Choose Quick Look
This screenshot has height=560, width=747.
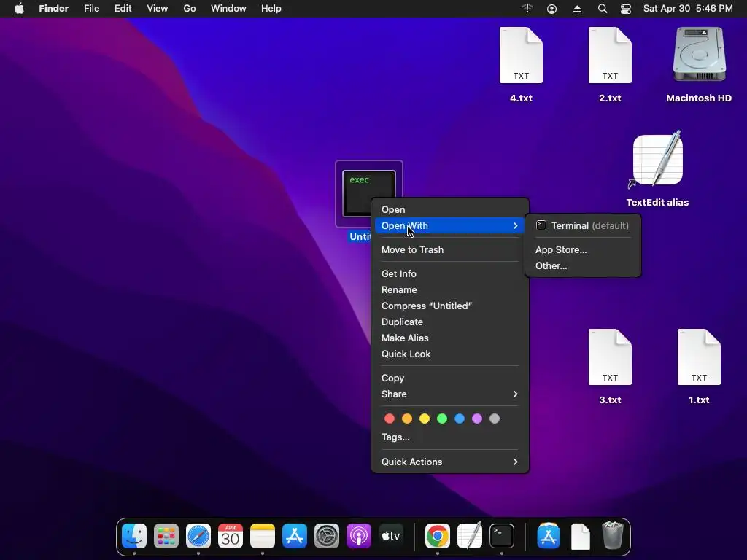click(449, 354)
